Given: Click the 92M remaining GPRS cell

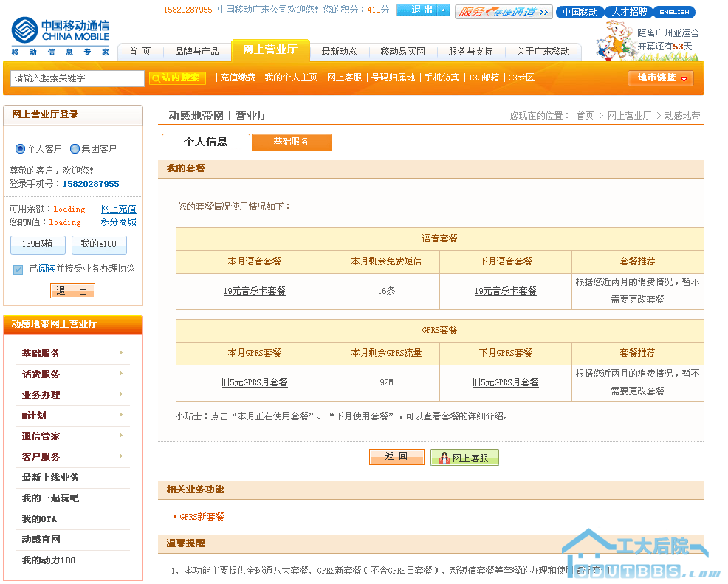Looking at the screenshot, I should click(386, 382).
